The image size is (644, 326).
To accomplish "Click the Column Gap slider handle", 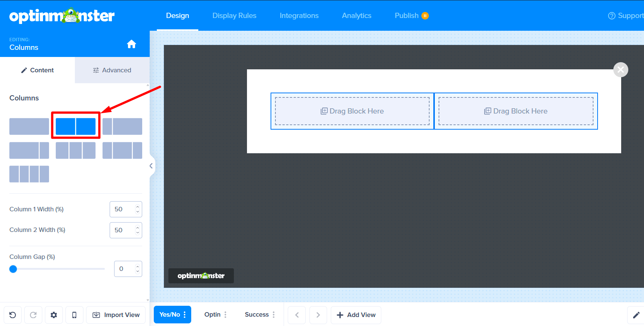I will coord(13,269).
